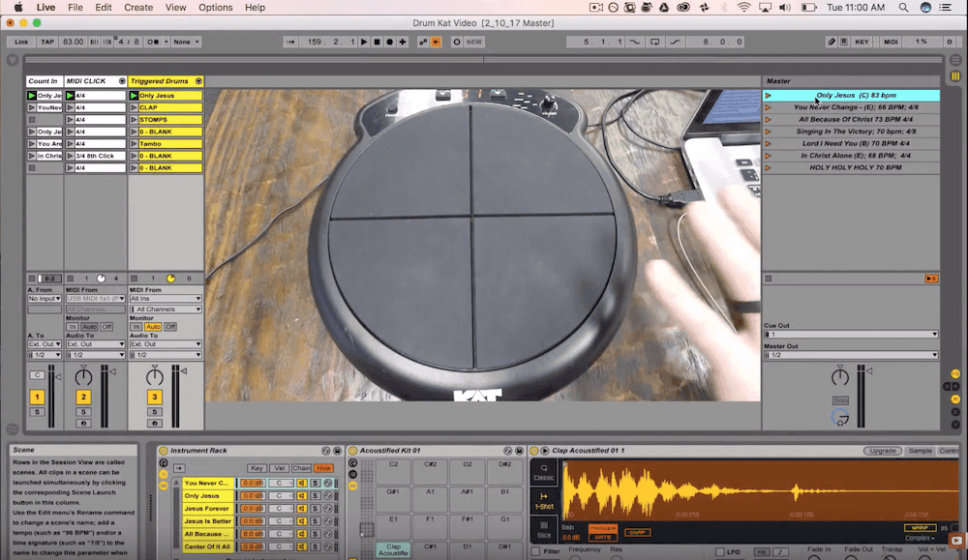The width and height of the screenshot is (968, 560).
Task: Expand the MIDI CLICK track title arrow
Action: tap(122, 81)
